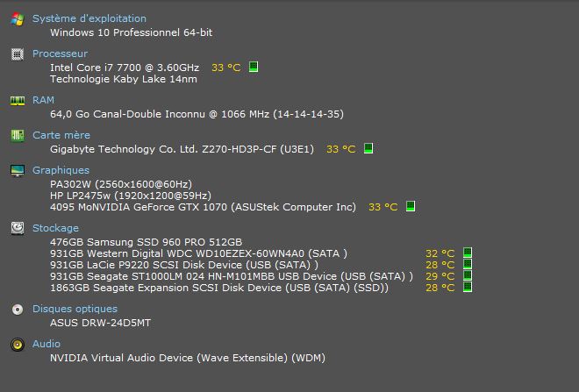Click the green indicator for Seagate Expansion drive
Viewport: 579px width, 392px height.
(x=468, y=287)
